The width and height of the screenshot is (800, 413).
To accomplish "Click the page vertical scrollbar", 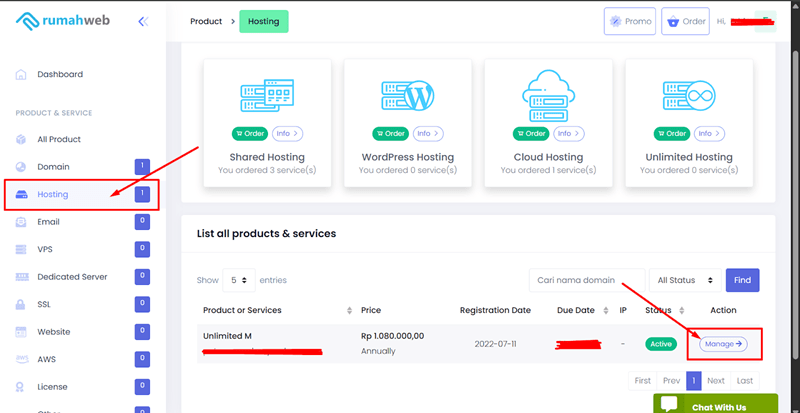I will tap(795, 204).
